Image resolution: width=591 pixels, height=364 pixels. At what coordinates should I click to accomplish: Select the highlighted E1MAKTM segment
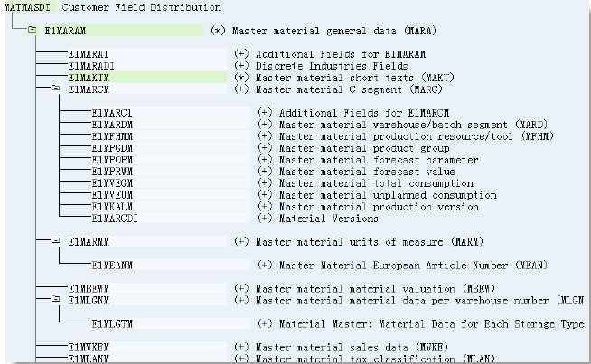coord(89,78)
